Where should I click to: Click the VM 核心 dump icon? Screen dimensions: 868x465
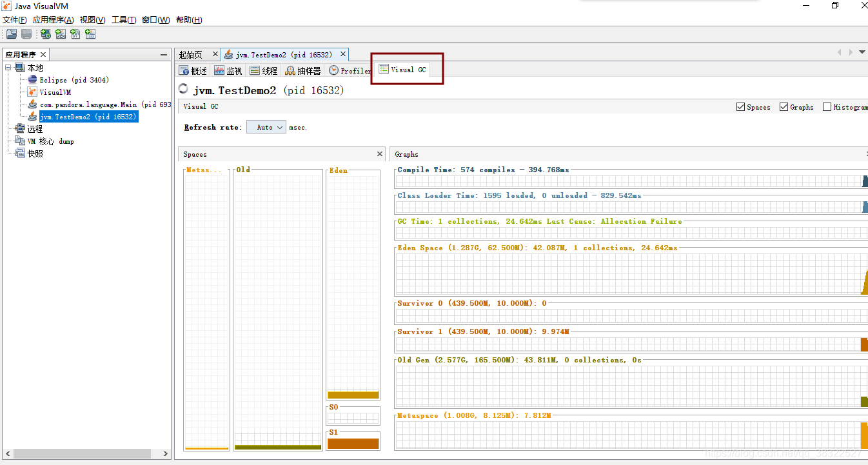click(x=20, y=141)
